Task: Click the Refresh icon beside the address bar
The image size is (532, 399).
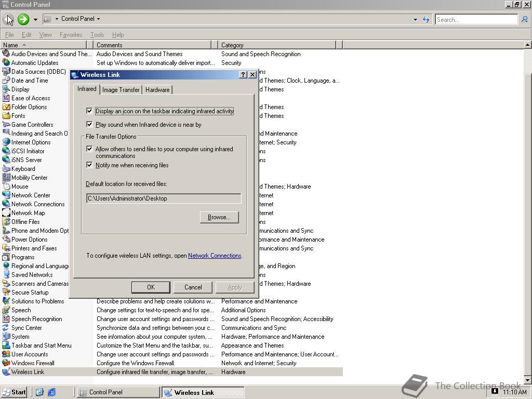Action: pos(426,19)
